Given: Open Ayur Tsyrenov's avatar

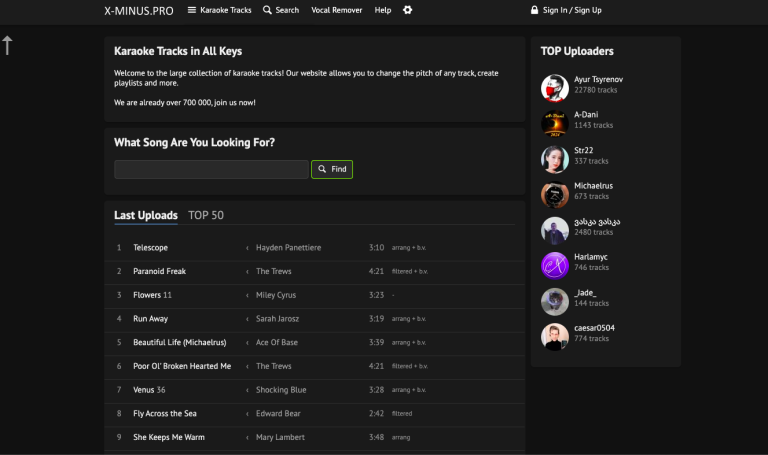Looking at the screenshot, I should pyautogui.click(x=554, y=88).
